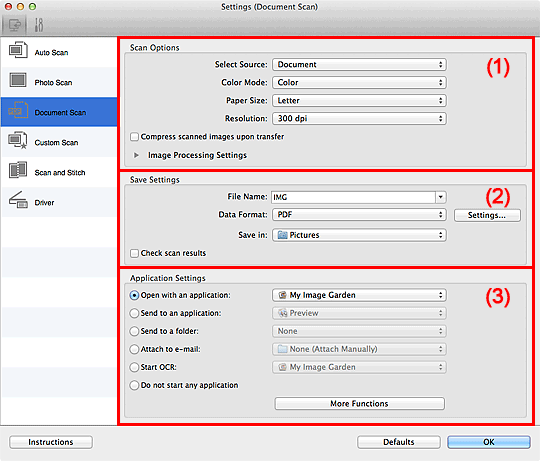This screenshot has width=540, height=461.
Task: Select Do not start any application
Action: [134, 385]
